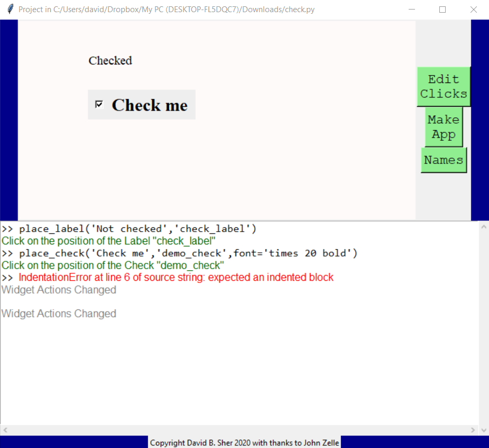This screenshot has height=448, width=489.
Task: Open the Names button
Action: (444, 160)
